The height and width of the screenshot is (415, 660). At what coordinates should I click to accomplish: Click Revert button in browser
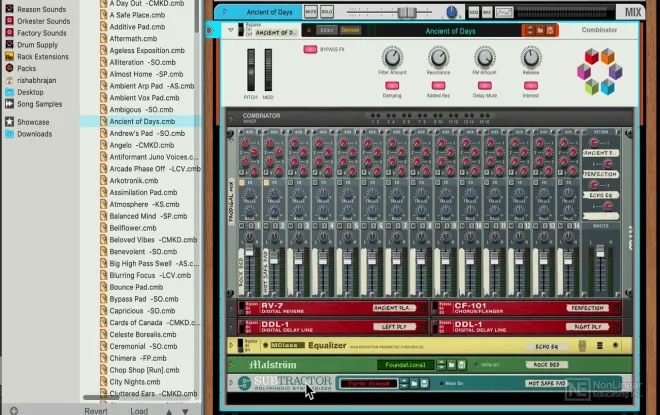(x=96, y=411)
